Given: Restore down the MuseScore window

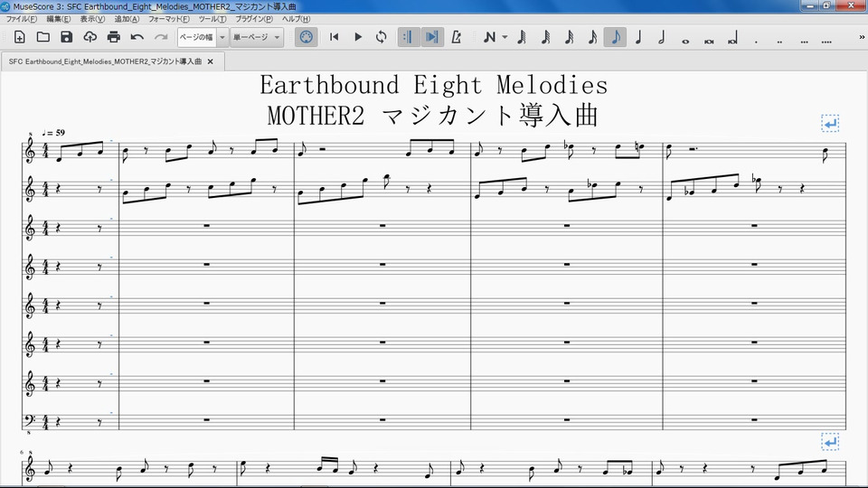Looking at the screenshot, I should (x=826, y=5).
